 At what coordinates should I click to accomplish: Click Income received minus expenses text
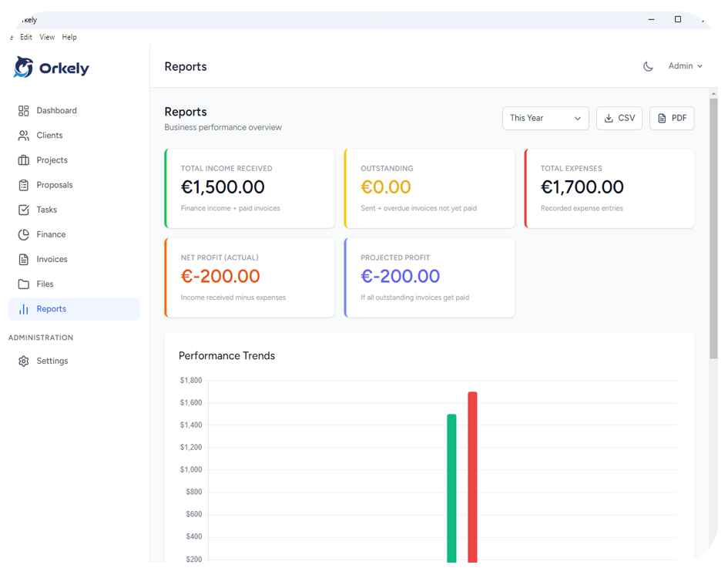[233, 297]
